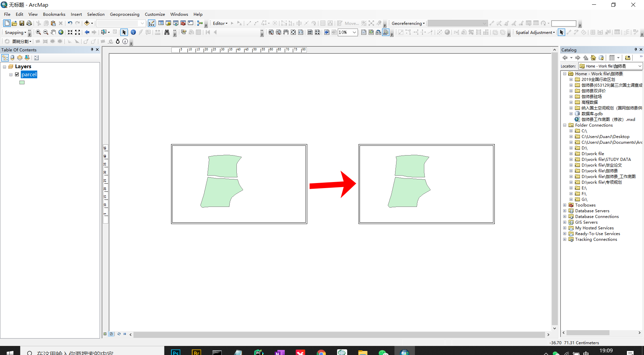Open the Search window icon

click(x=176, y=23)
